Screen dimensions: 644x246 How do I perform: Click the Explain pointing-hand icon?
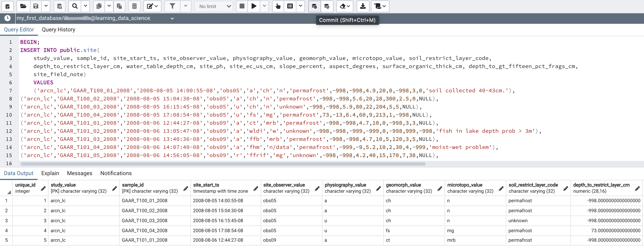point(278,6)
